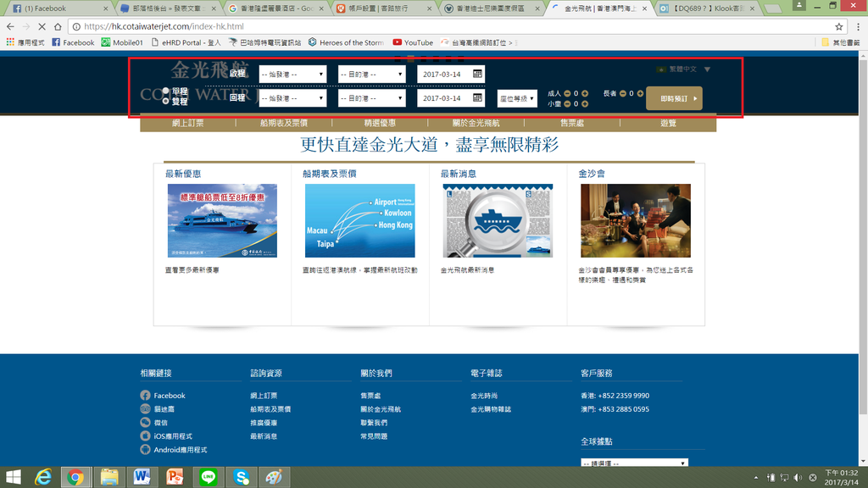This screenshot has width=868, height=488.
Task: Open return trip 始發港 dropdown
Action: click(x=292, y=98)
